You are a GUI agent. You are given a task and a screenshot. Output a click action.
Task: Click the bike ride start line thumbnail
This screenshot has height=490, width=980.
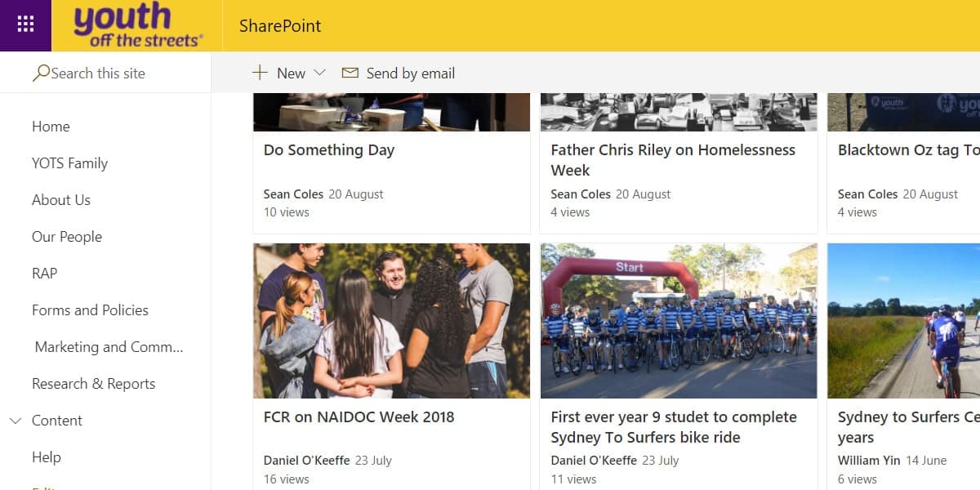[678, 320]
